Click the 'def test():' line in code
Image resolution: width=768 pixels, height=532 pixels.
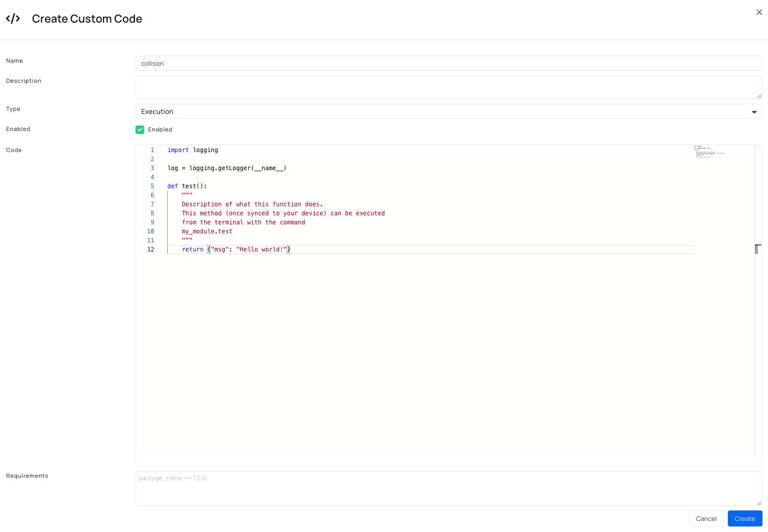[x=186, y=186]
